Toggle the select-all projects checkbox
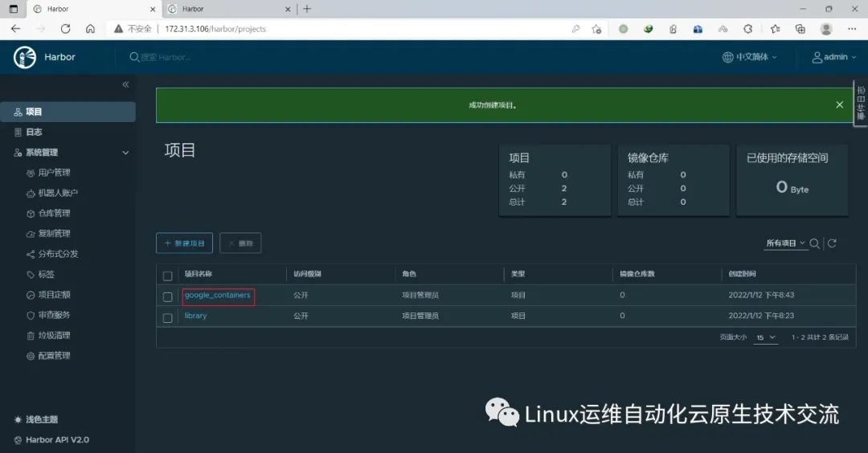Image resolution: width=868 pixels, height=453 pixels. pyautogui.click(x=168, y=275)
